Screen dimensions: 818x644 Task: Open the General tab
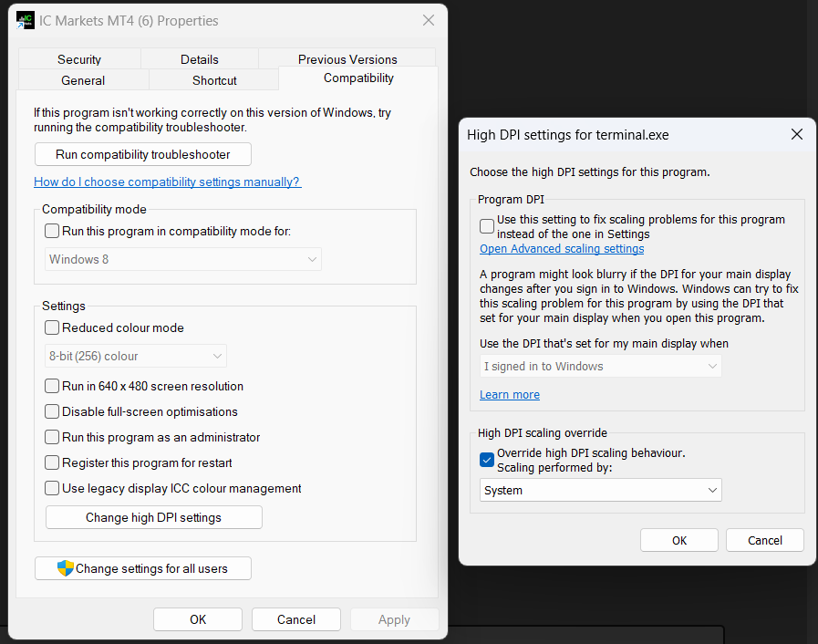[x=83, y=80]
